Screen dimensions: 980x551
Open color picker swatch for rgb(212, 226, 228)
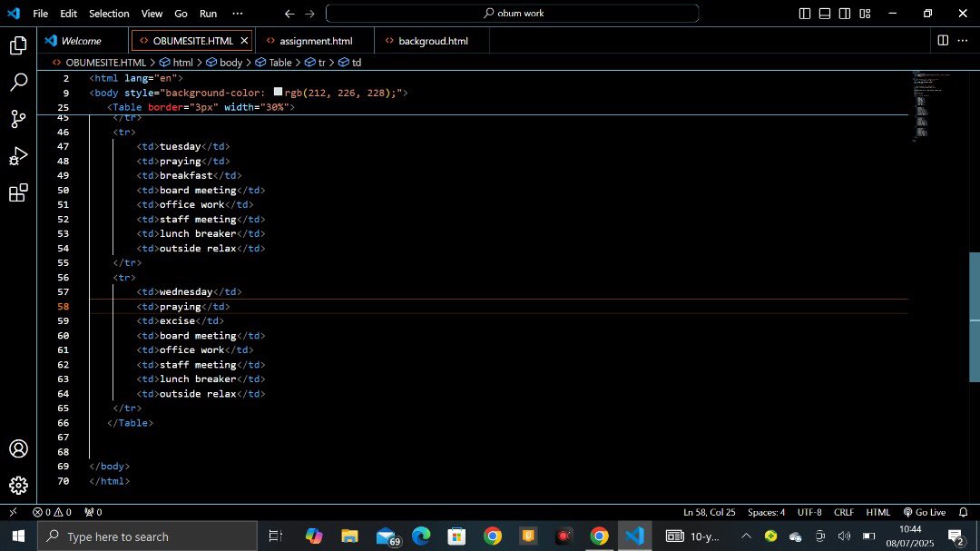pos(279,92)
